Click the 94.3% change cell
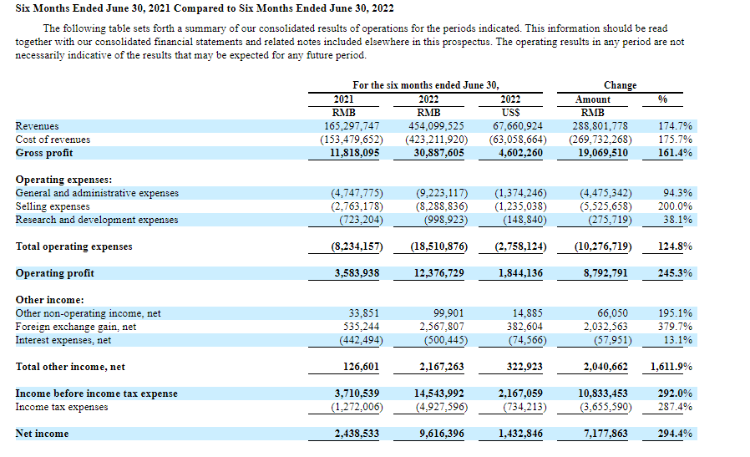This screenshot has width=750, height=457. coord(678,193)
